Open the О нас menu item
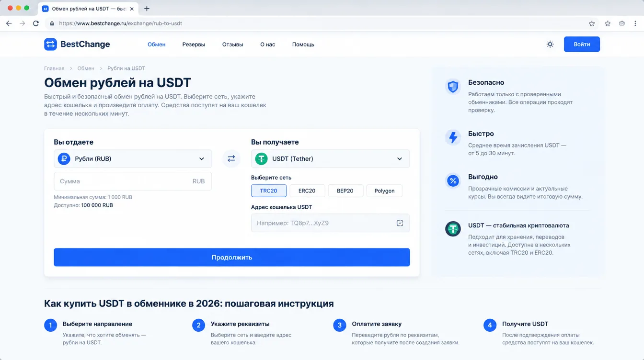 coord(268,45)
